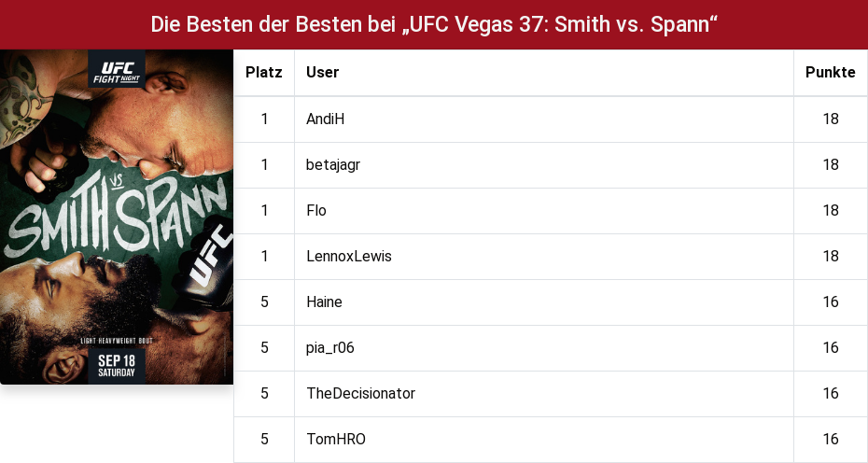Click AndiH's 18 points cell
The image size is (868, 463).
(x=831, y=119)
